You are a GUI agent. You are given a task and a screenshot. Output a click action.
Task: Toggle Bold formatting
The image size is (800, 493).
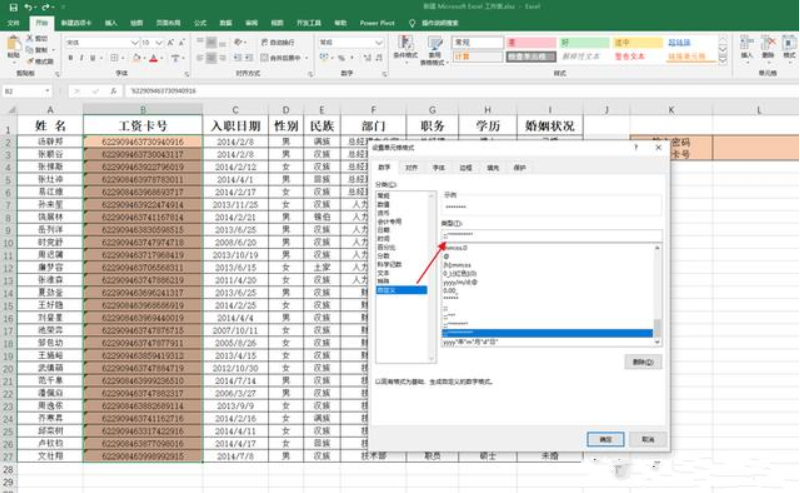click(x=71, y=58)
